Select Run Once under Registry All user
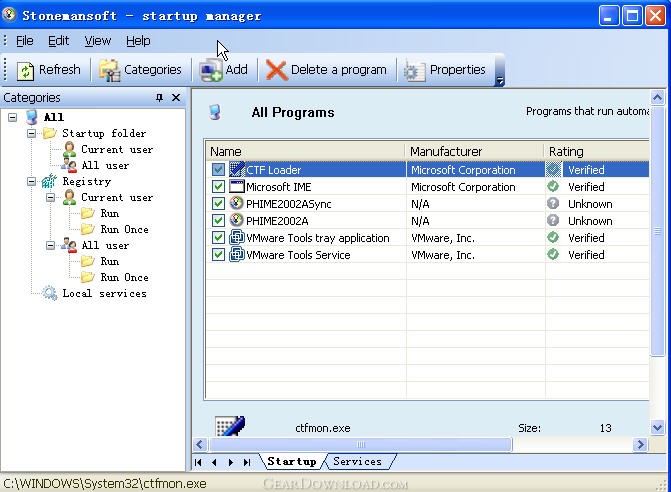 124,277
